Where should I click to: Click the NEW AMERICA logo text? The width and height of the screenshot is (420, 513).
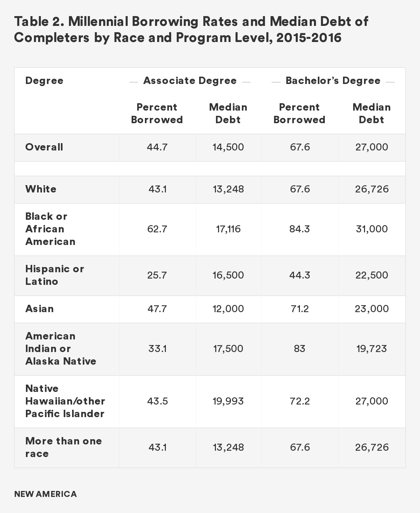click(45, 494)
